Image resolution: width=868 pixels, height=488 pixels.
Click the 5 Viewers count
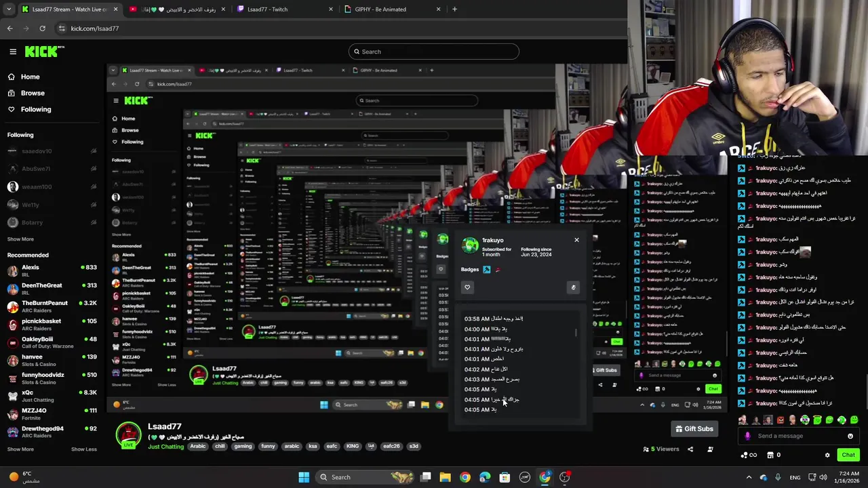[x=660, y=449]
